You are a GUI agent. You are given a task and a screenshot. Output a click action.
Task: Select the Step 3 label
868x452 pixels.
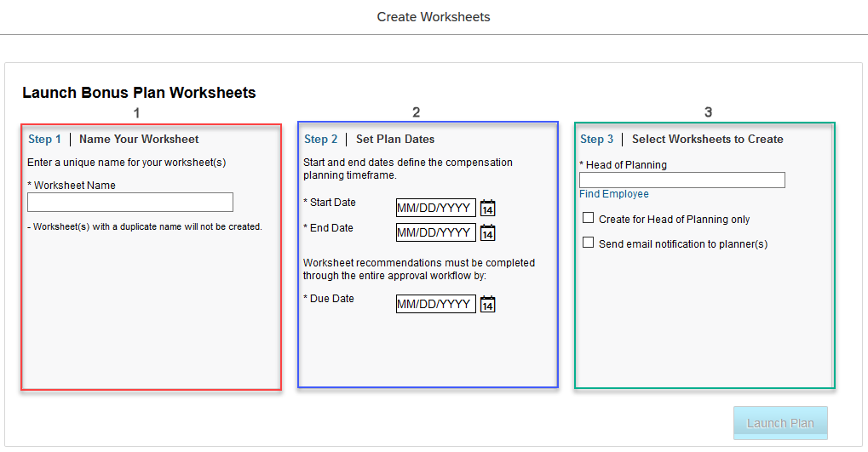(x=597, y=140)
